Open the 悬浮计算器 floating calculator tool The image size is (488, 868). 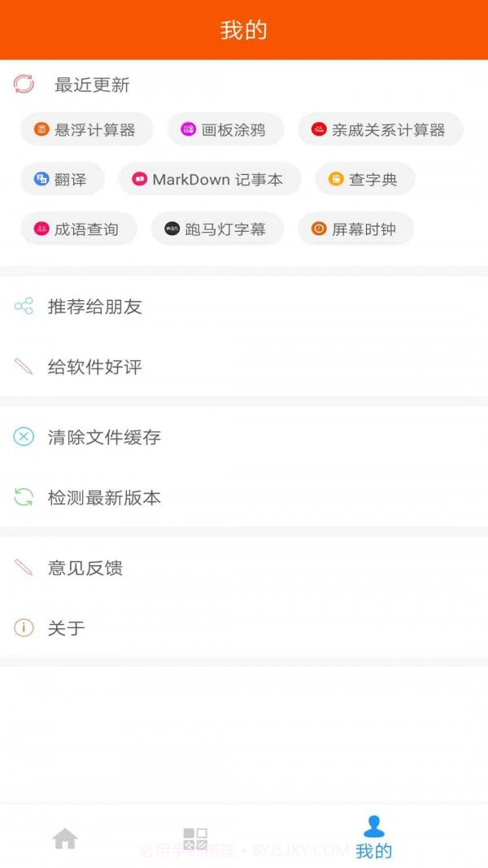[x=85, y=129]
